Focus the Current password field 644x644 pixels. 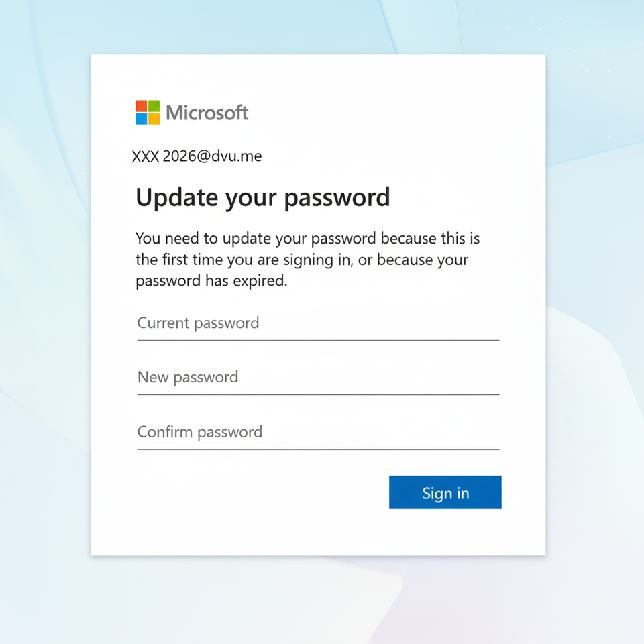coord(318,324)
